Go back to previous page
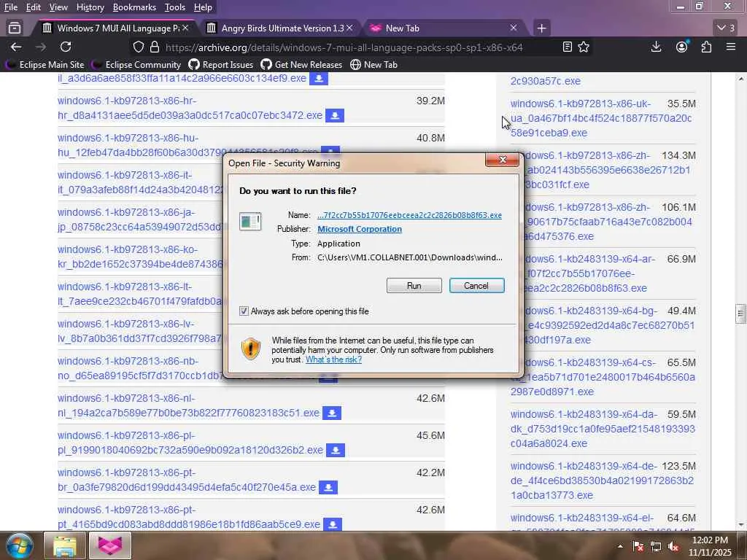 [x=16, y=47]
